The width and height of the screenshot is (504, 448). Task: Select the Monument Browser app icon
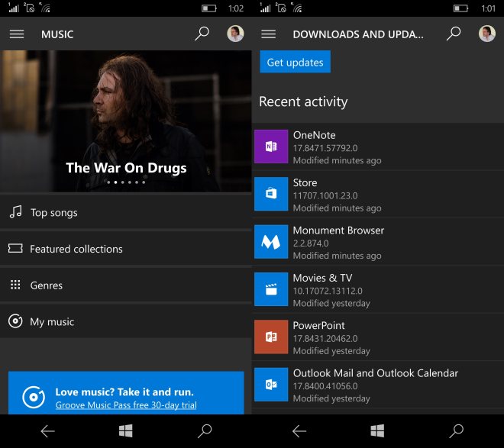coord(271,241)
